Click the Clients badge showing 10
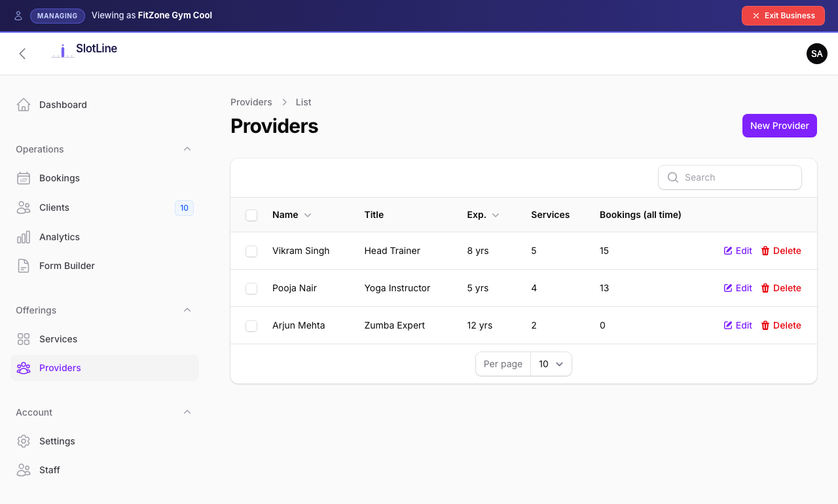 click(184, 208)
